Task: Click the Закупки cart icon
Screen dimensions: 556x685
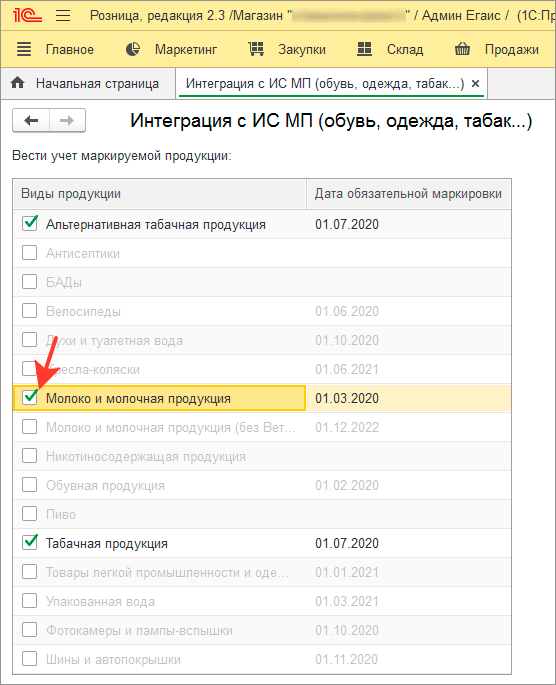Action: 256,49
